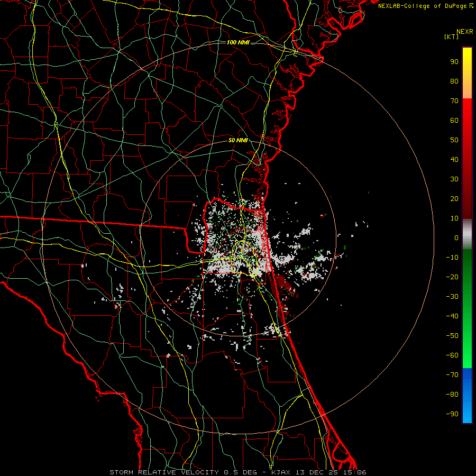Click the -10 value on velocity scale

(x=452, y=258)
